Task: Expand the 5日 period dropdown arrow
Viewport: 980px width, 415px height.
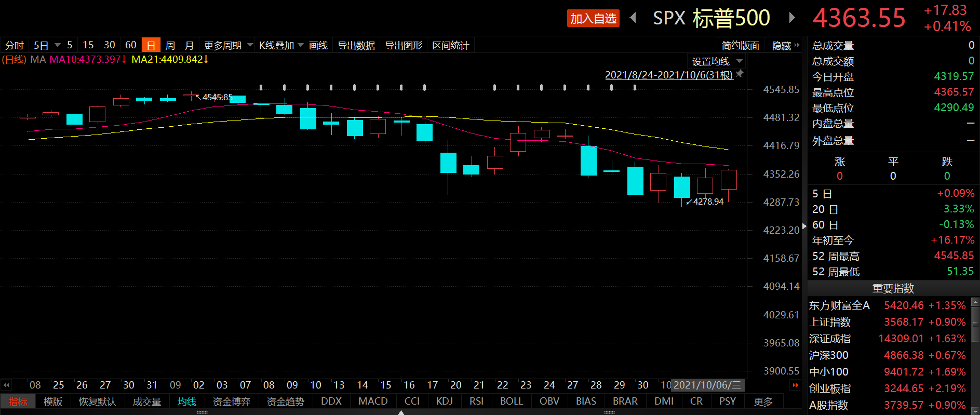Action: coord(58,45)
